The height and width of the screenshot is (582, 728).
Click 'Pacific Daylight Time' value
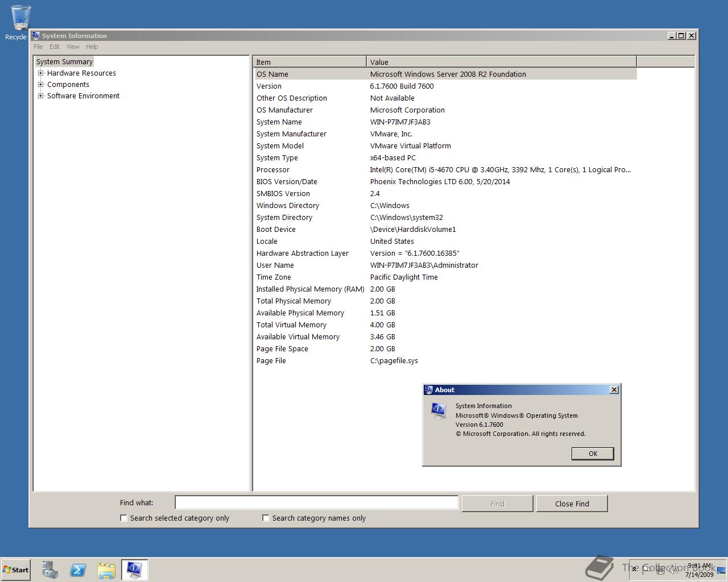(404, 277)
